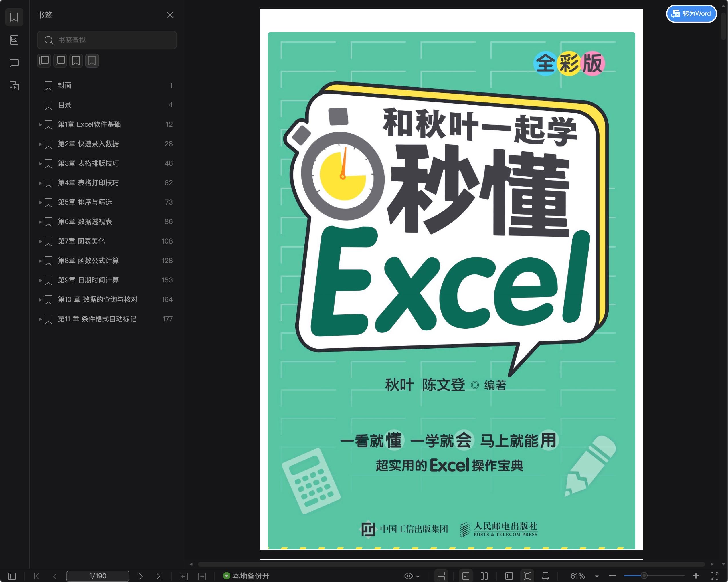Click 本地备份开 backup status

pyautogui.click(x=246, y=576)
